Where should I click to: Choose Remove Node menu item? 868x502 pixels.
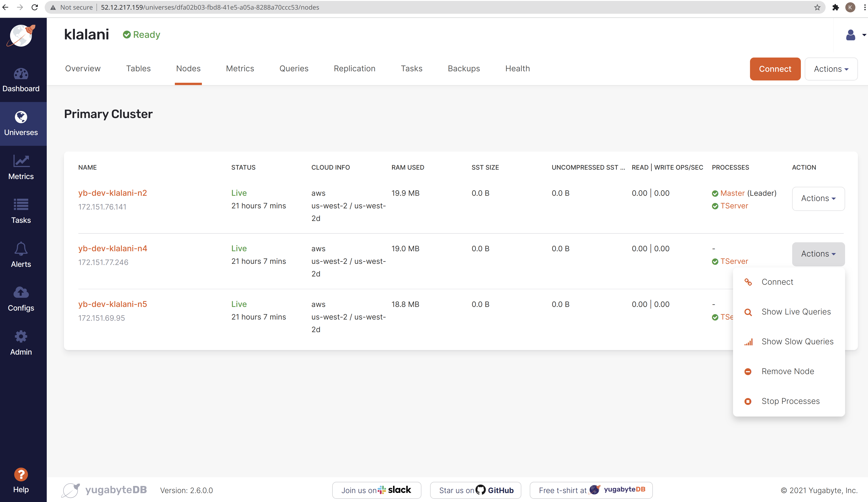click(789, 371)
